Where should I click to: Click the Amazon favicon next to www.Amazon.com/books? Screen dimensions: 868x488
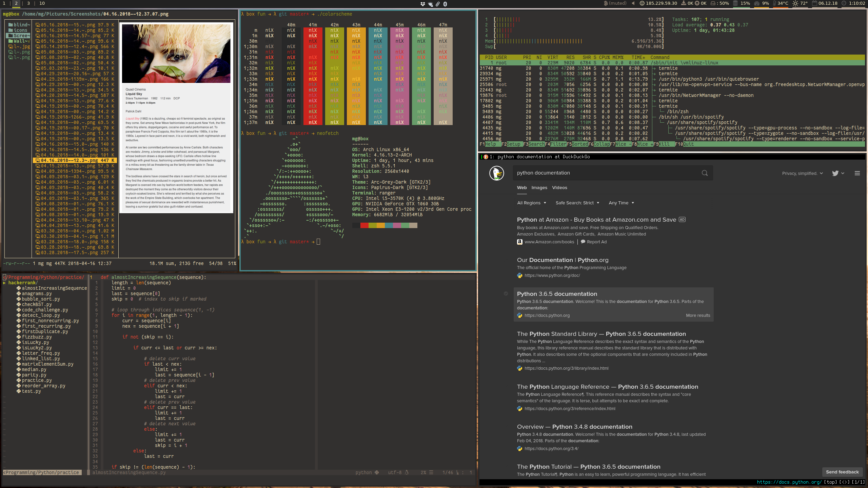519,242
